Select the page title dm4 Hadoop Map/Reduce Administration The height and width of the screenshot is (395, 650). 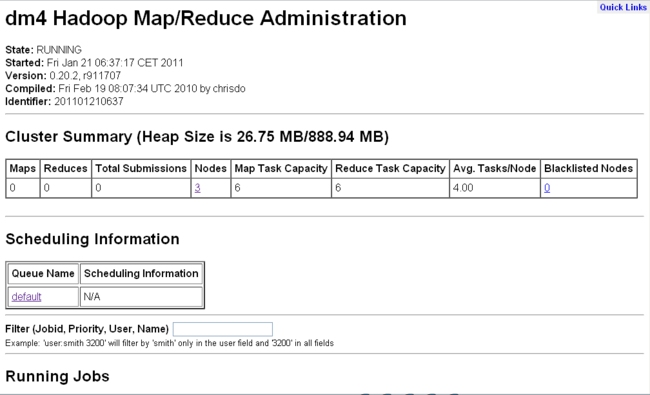point(206,18)
